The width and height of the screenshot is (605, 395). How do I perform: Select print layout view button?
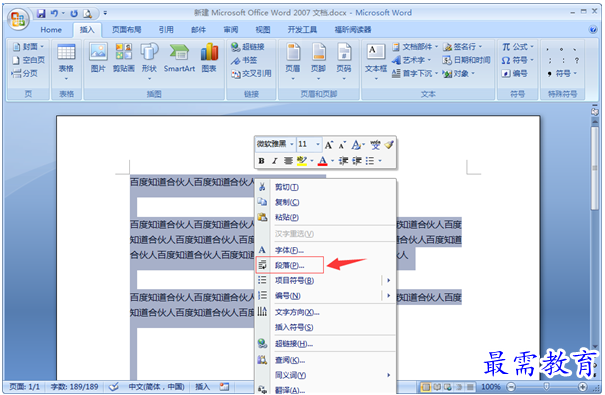[426, 387]
